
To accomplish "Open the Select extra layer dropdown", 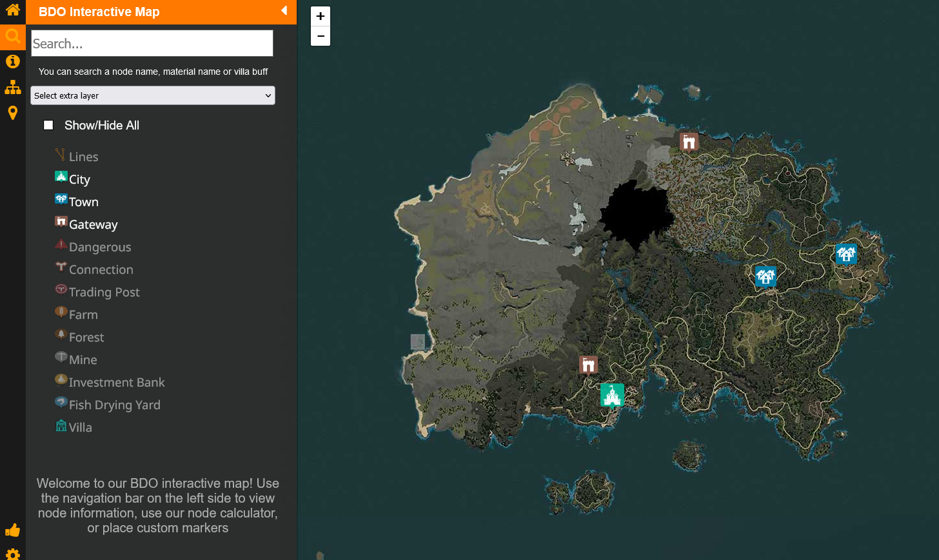I will click(x=153, y=95).
